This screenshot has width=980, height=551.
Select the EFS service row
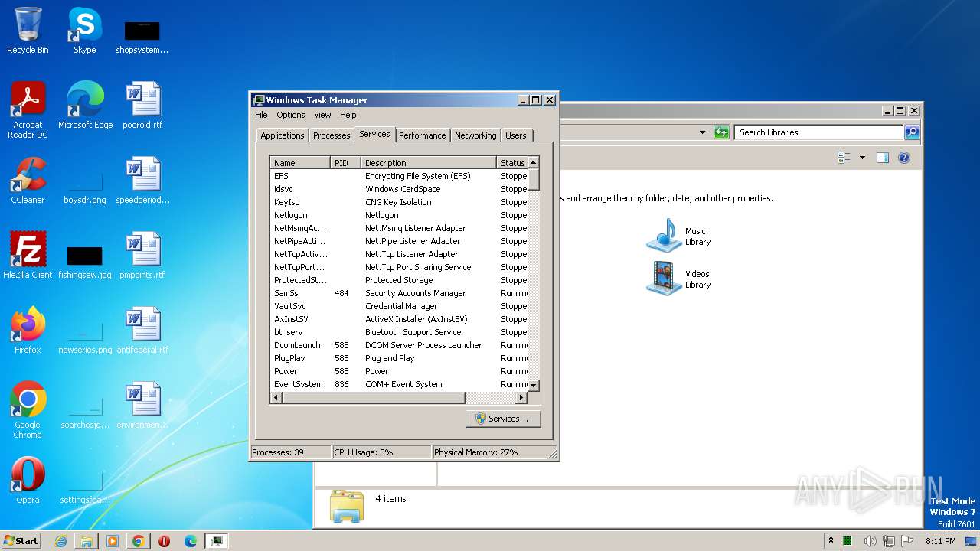click(399, 176)
